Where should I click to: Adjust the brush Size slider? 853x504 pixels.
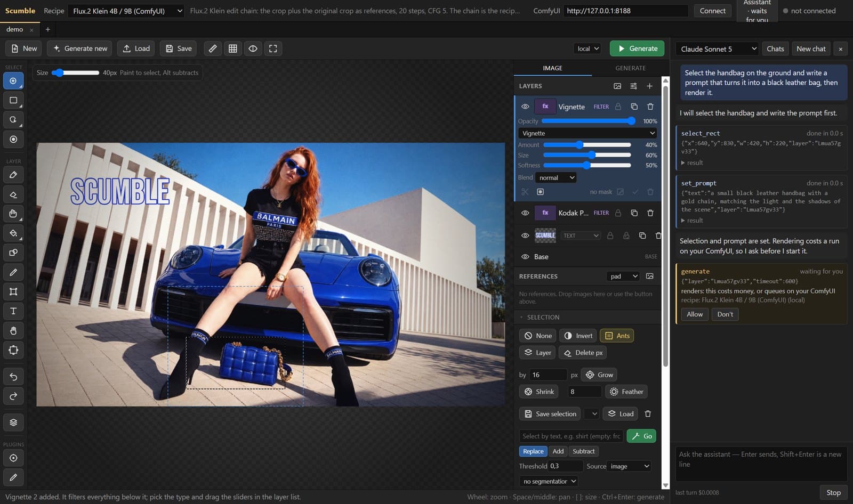[x=75, y=72]
